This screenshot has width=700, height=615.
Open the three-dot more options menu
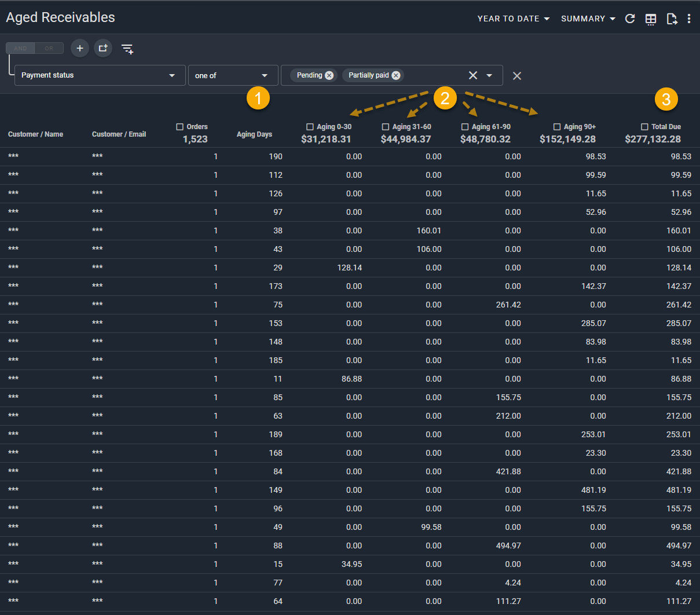coord(689,19)
